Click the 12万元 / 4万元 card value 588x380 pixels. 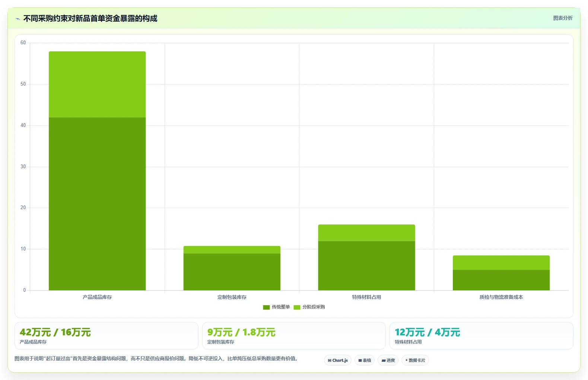click(x=428, y=332)
